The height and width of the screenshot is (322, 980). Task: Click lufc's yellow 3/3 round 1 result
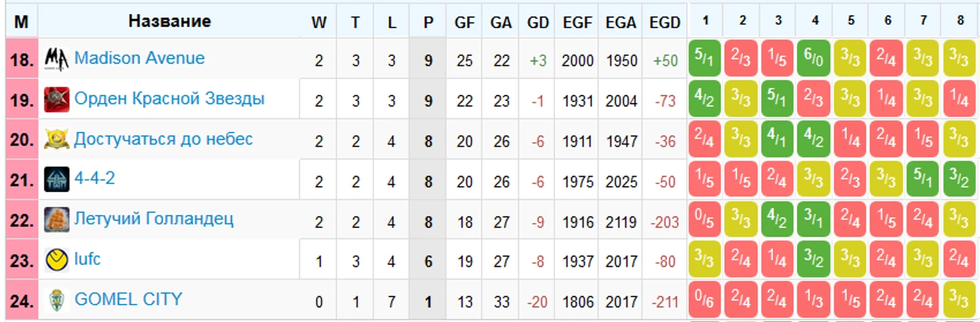click(x=705, y=259)
